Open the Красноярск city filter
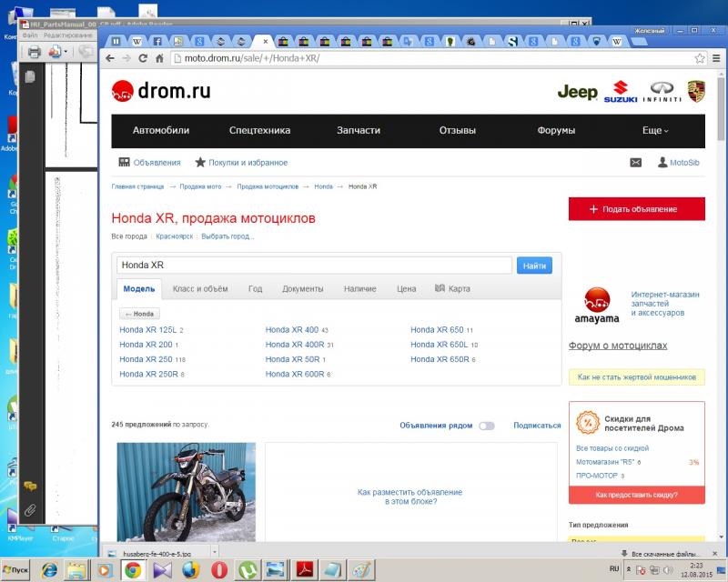Viewport: 728px width, 582px height. click(175, 236)
